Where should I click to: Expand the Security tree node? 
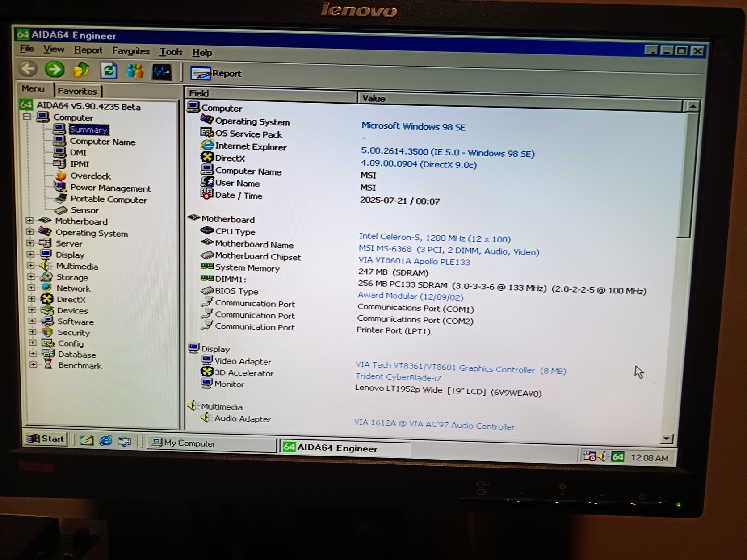pos(32,332)
